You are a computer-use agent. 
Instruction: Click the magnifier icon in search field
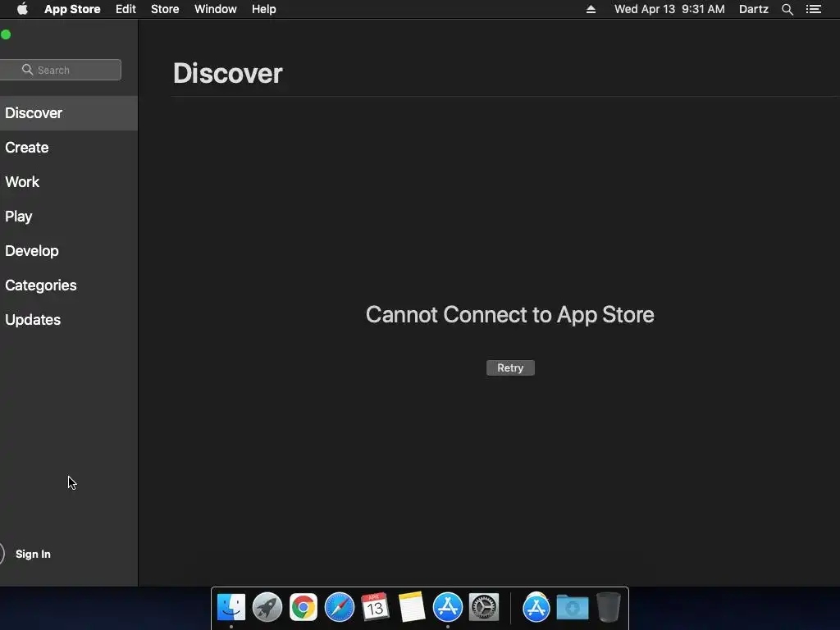[27, 70]
